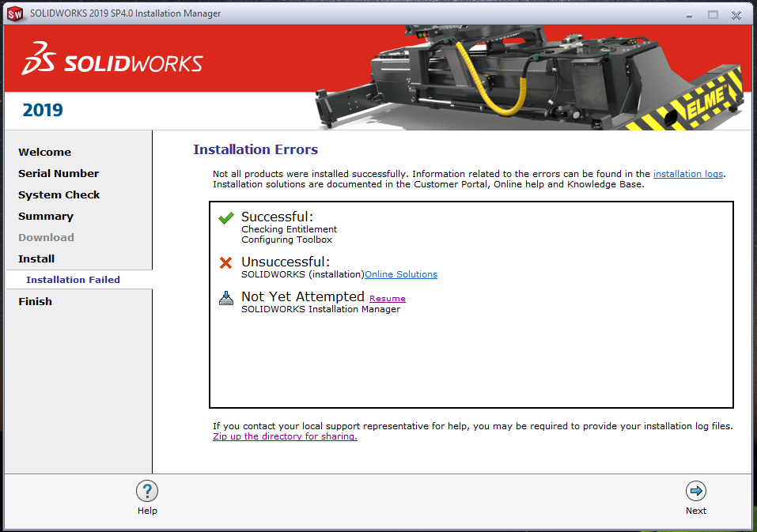Viewport: 757px width, 532px height.
Task: Open the System Check step
Action: (x=59, y=195)
